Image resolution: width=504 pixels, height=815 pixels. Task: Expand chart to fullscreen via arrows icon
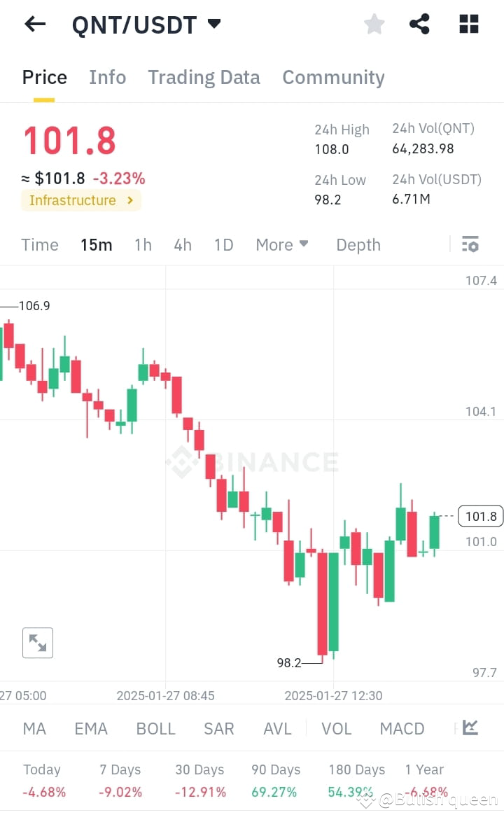37,643
